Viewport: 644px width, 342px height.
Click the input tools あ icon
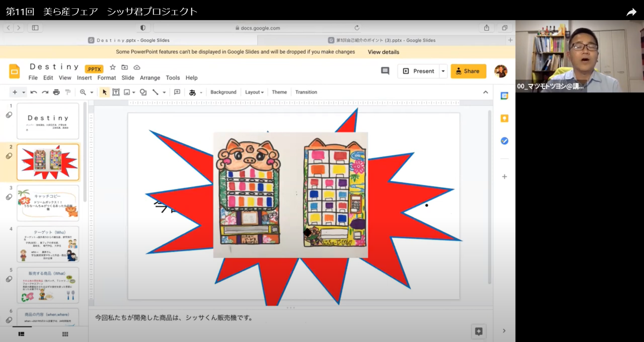192,93
